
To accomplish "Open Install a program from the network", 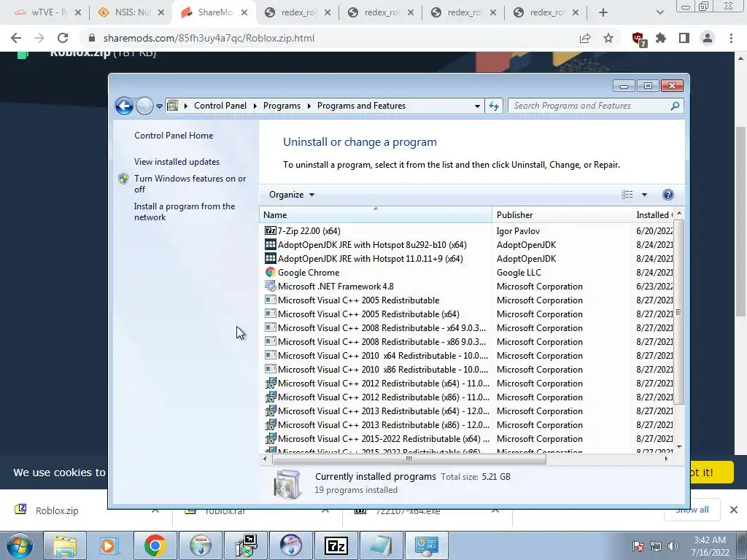I will [x=185, y=211].
